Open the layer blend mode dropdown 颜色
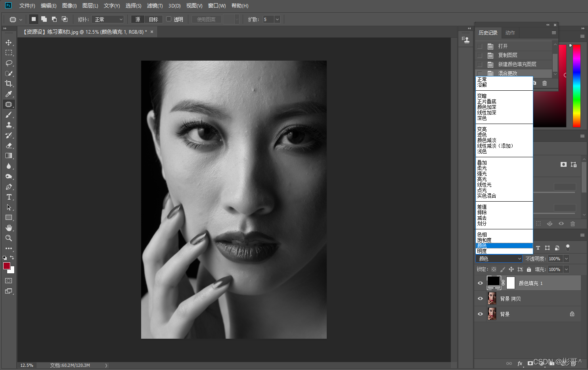The image size is (588, 370). click(x=499, y=259)
